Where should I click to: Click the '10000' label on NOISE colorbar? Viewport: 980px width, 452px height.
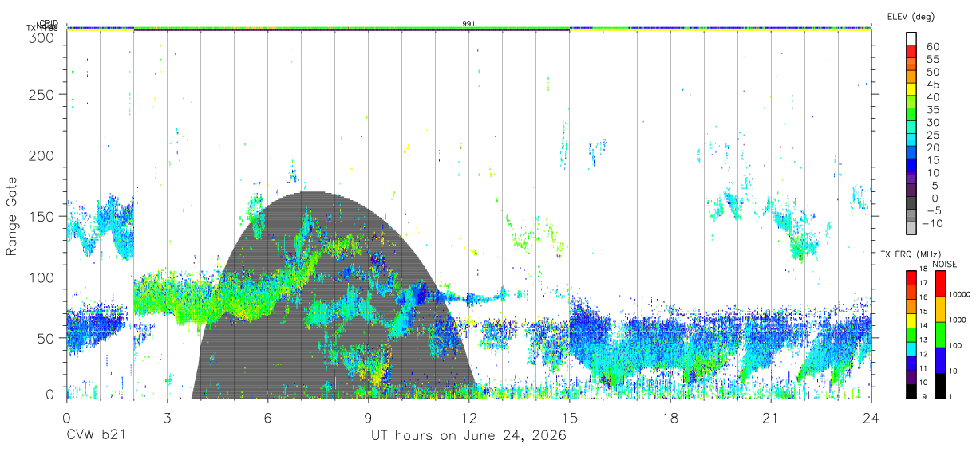click(x=962, y=295)
